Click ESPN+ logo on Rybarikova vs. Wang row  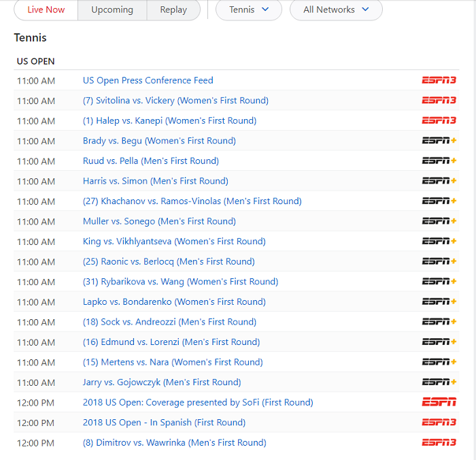click(439, 281)
